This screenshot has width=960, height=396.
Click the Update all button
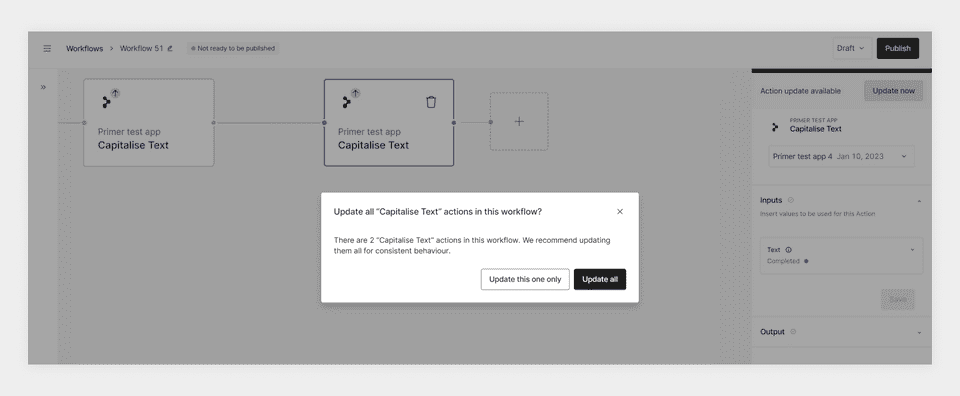600,279
